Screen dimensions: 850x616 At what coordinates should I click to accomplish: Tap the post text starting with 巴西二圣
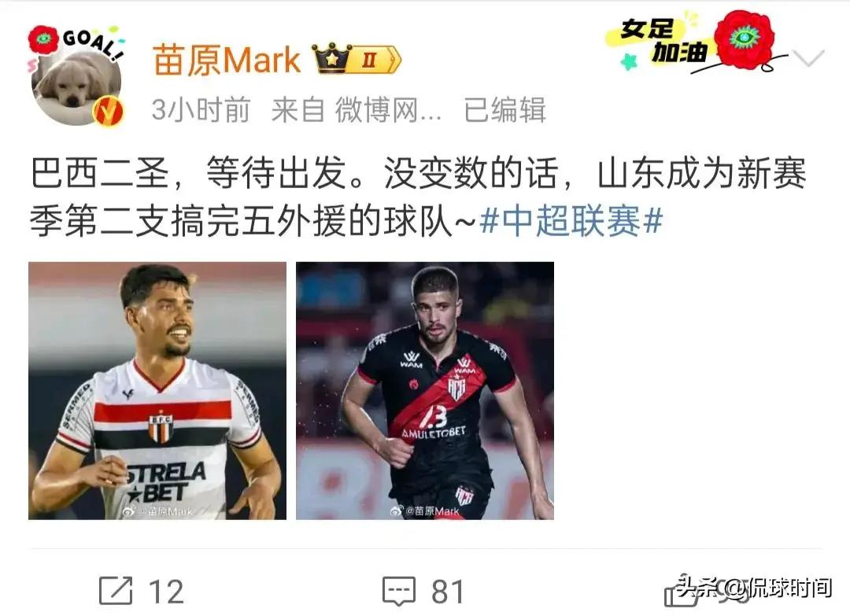(x=419, y=197)
